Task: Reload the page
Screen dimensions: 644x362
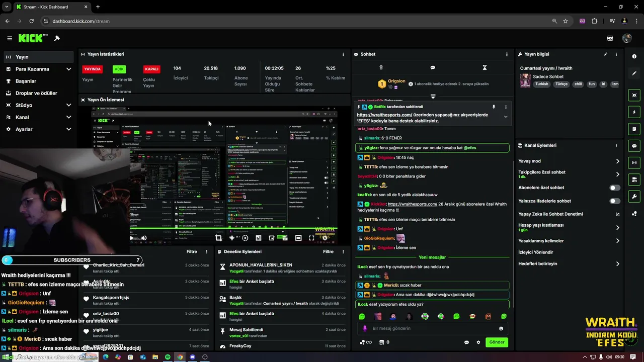Action: tap(31, 21)
